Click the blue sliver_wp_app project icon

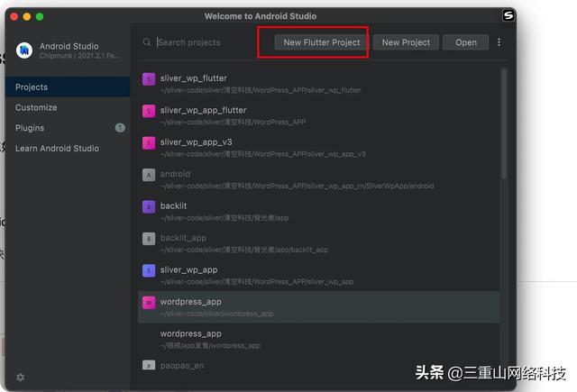(x=149, y=271)
